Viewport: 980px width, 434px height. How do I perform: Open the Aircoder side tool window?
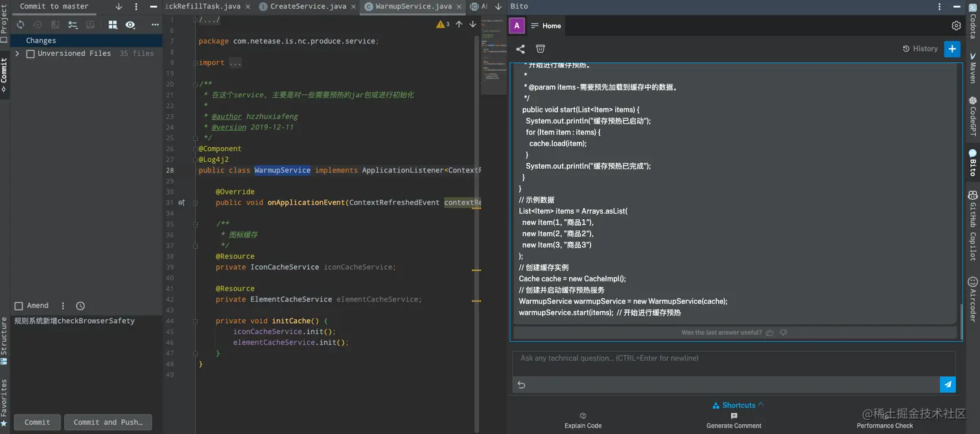click(x=973, y=299)
